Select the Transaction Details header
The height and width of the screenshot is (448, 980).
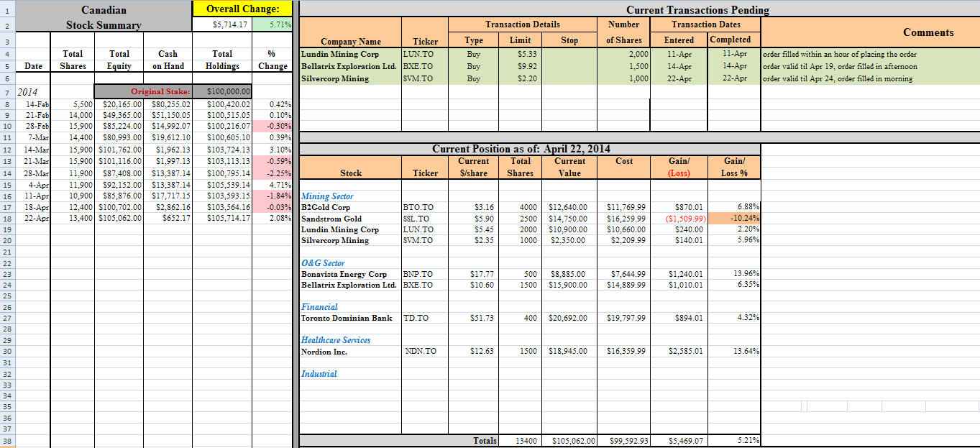(523, 24)
